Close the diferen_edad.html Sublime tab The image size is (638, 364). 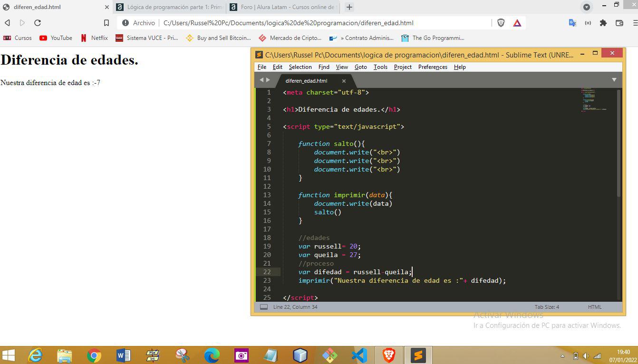[344, 81]
